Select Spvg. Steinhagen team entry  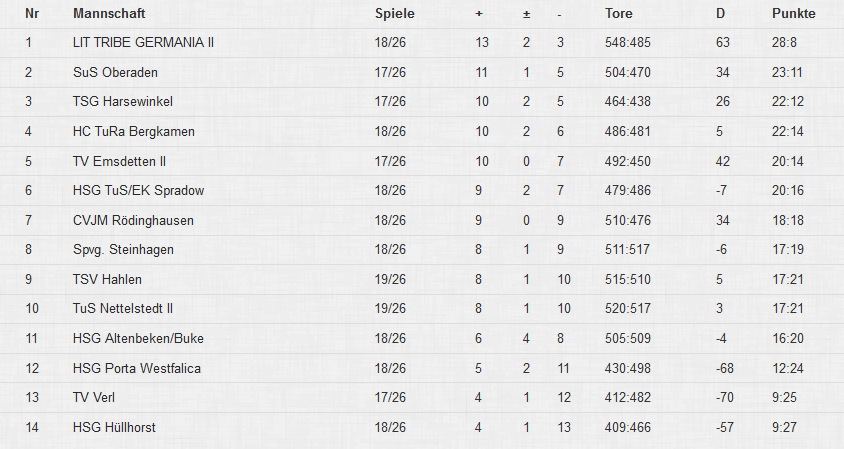[123, 250]
